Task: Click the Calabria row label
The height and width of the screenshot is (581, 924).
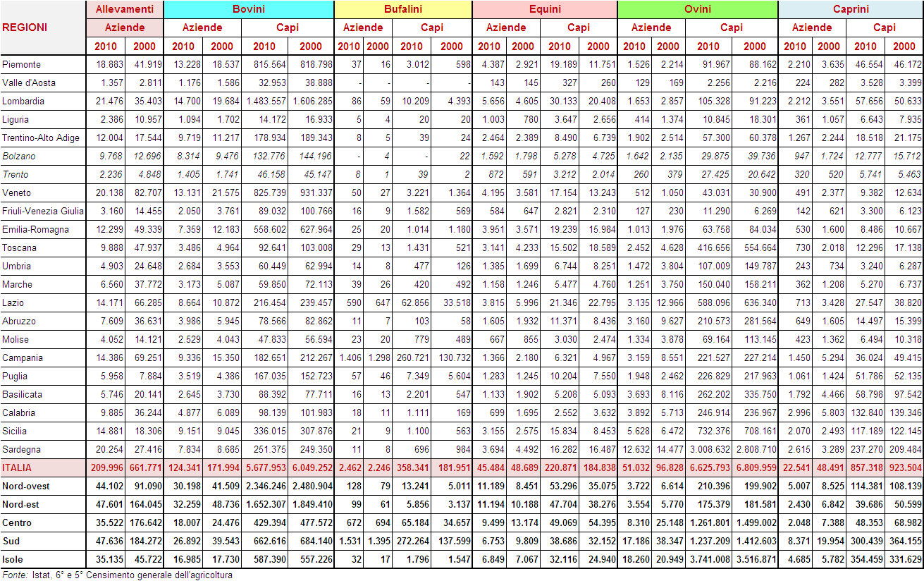Action: pos(20,413)
